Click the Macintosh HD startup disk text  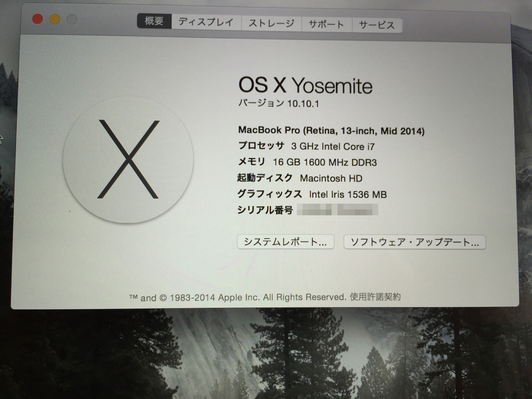(x=331, y=178)
